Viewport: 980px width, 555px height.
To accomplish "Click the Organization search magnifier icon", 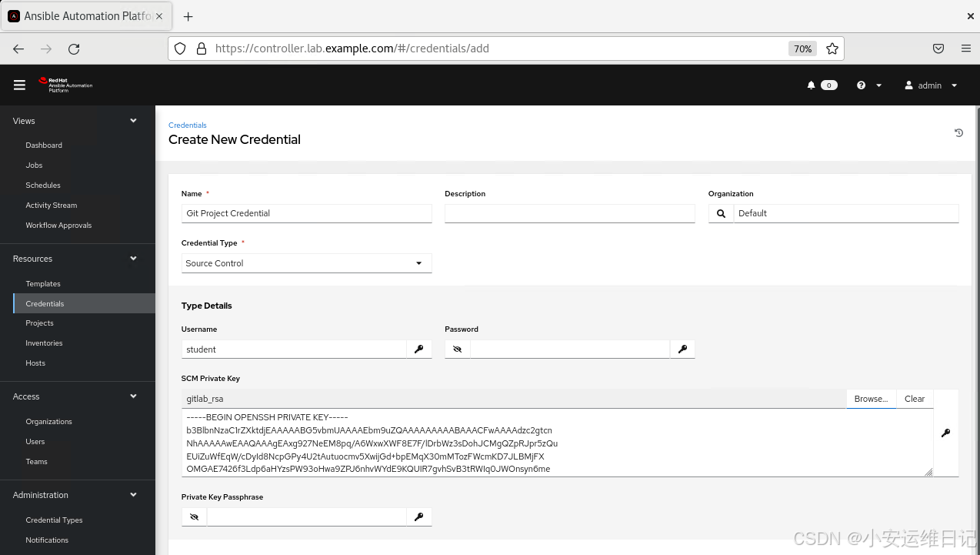I will 721,213.
